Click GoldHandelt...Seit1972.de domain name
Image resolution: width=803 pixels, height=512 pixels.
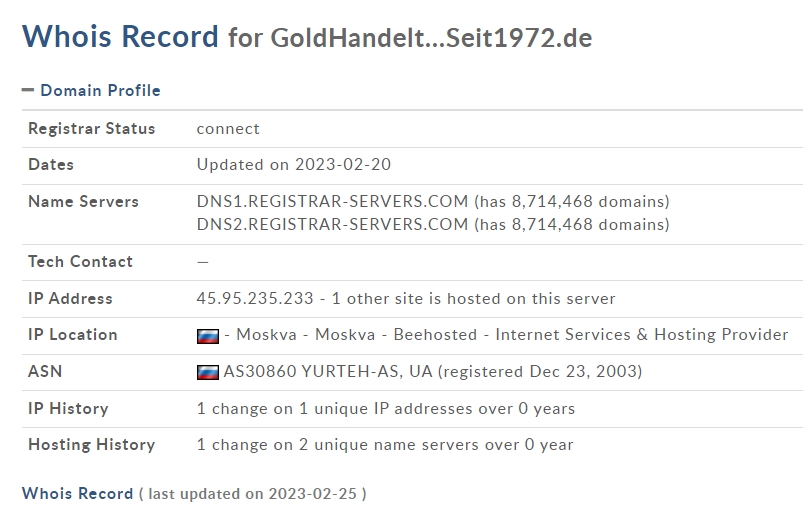pyautogui.click(x=431, y=38)
